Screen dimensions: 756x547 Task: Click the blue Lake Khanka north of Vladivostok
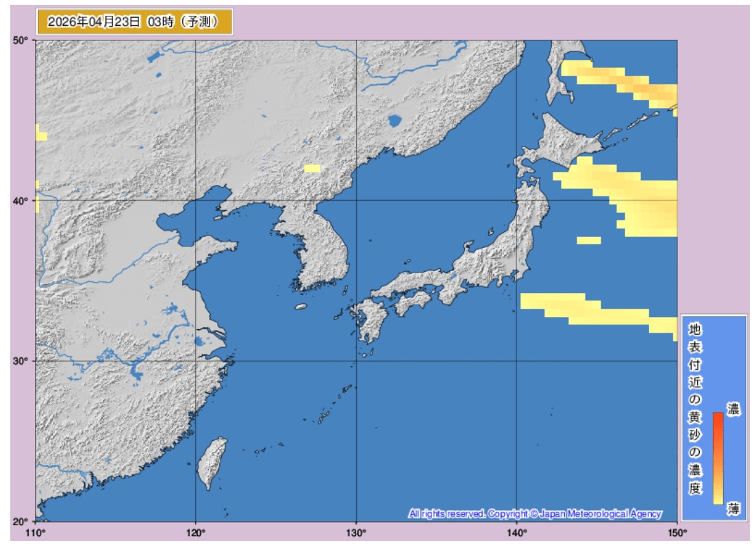point(394,122)
